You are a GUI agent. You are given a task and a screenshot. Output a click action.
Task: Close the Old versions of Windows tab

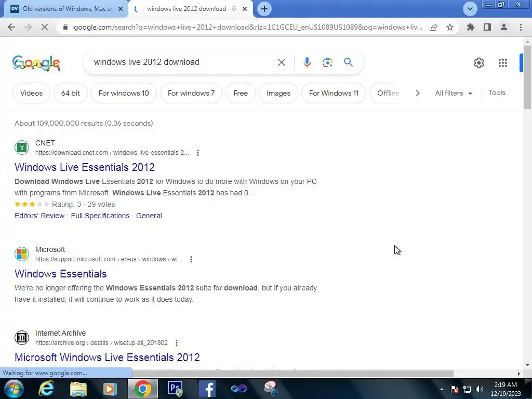coord(121,9)
